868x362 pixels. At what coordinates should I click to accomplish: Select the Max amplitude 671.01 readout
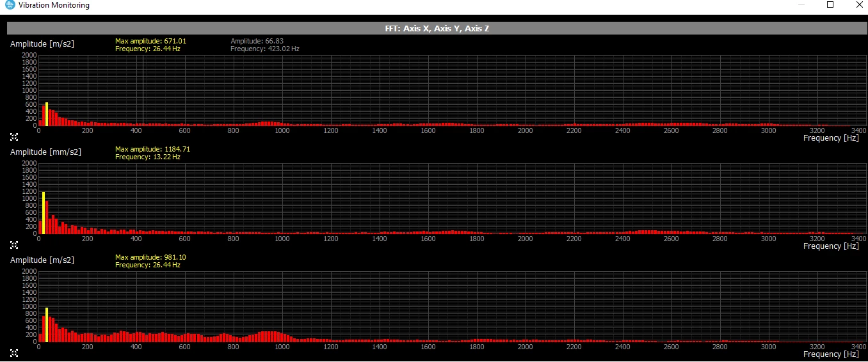tap(151, 41)
